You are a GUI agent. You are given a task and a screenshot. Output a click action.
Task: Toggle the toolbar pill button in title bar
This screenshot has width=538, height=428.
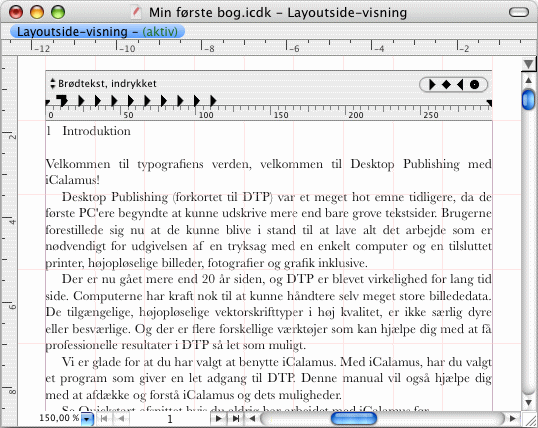(519, 12)
